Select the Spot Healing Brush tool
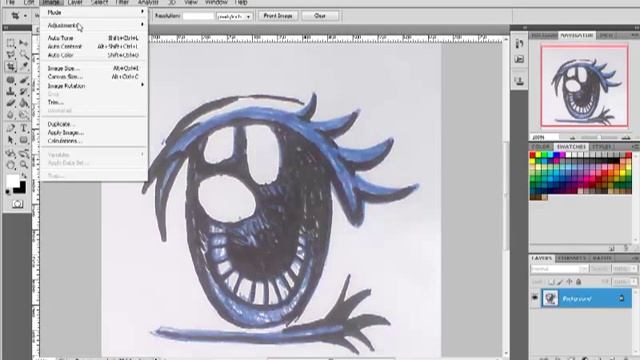 point(11,80)
